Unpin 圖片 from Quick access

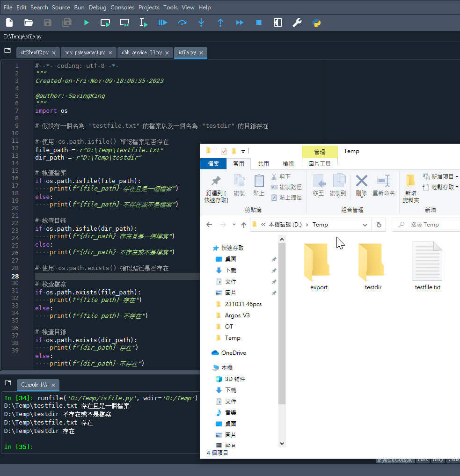coord(273,293)
